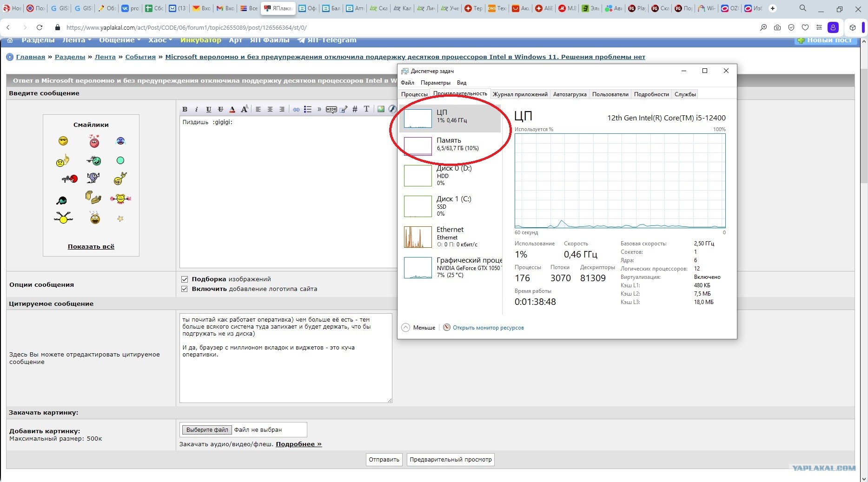
Task: Insert a hyperlink with the chain icon
Action: (x=296, y=109)
